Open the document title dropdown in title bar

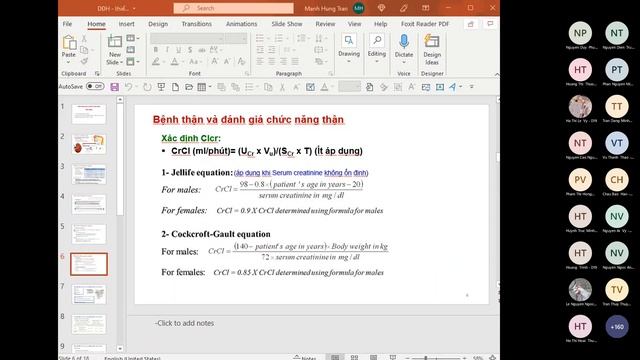tap(134, 8)
